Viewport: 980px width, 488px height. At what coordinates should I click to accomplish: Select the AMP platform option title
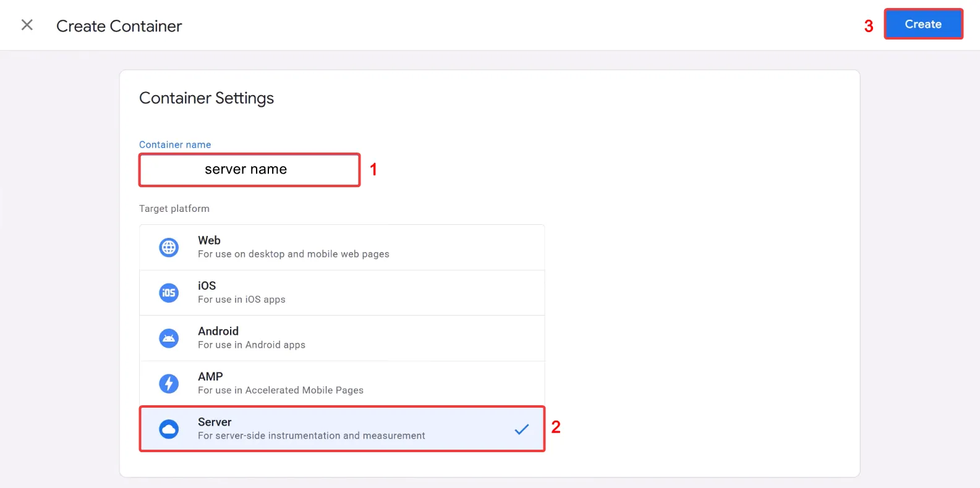pos(210,376)
